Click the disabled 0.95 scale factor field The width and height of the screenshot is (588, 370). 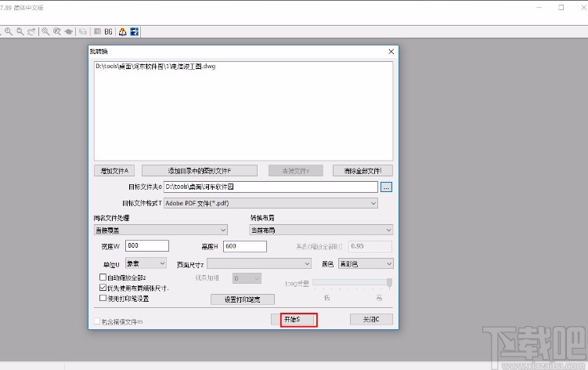tap(370, 246)
